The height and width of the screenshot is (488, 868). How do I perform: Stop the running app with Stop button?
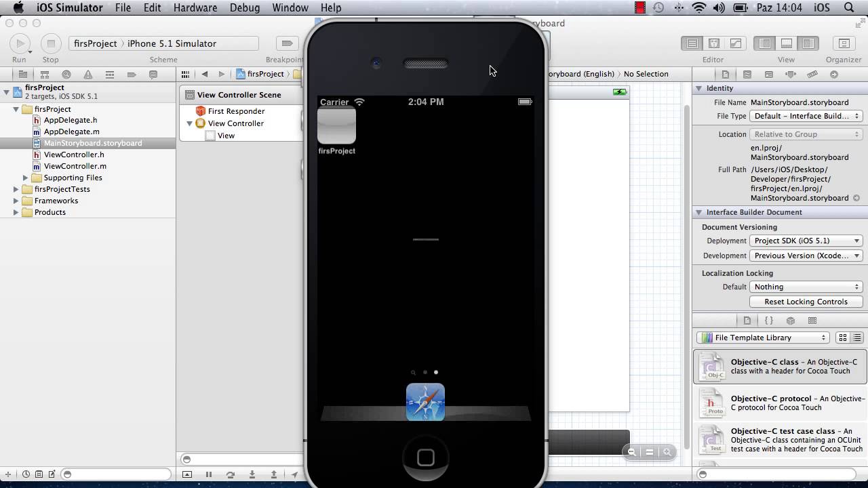(50, 43)
